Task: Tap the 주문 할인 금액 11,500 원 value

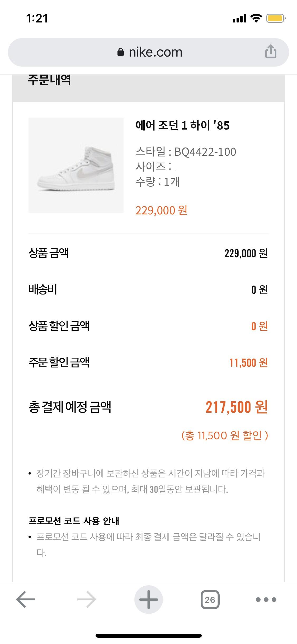Action: (x=248, y=363)
